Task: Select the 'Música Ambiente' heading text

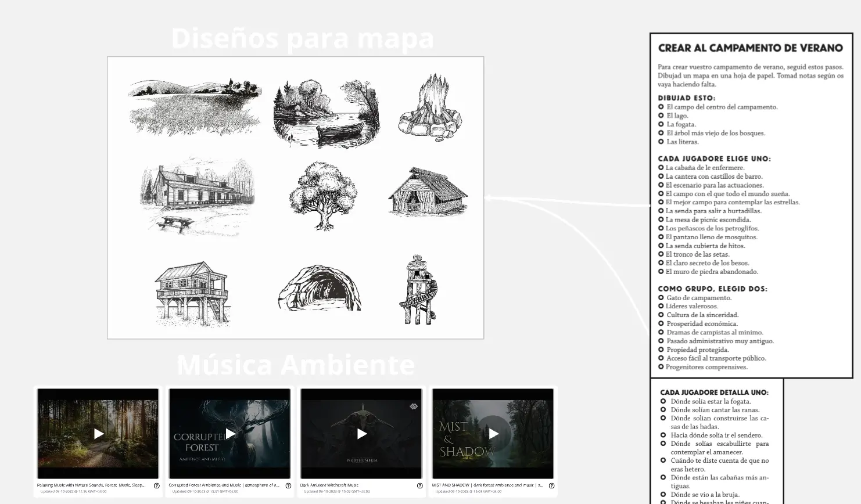Action: [x=295, y=365]
